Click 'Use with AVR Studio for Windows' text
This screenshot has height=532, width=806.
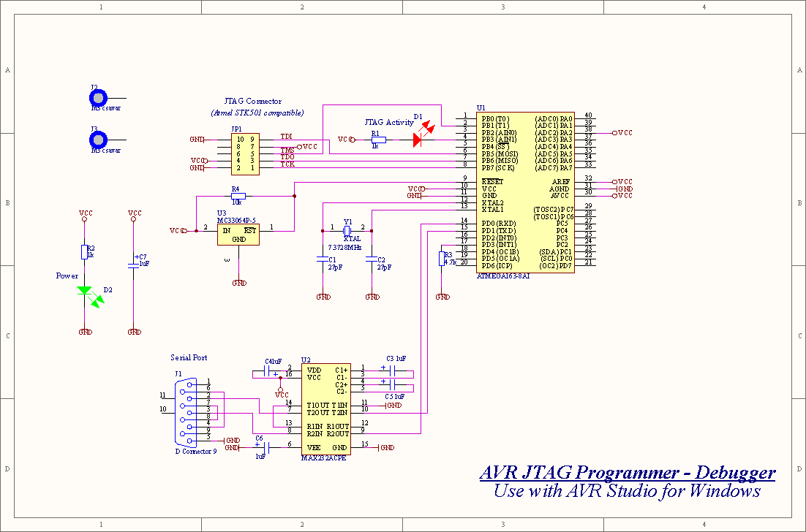pos(627,491)
